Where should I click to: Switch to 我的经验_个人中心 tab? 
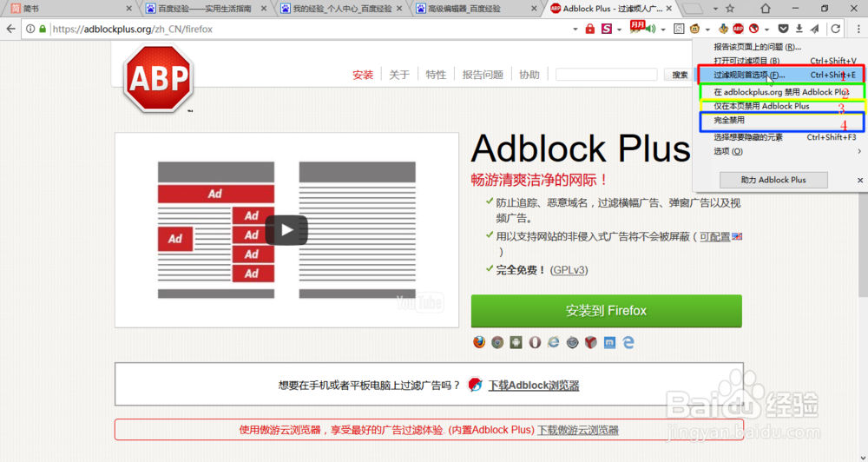click(x=342, y=9)
